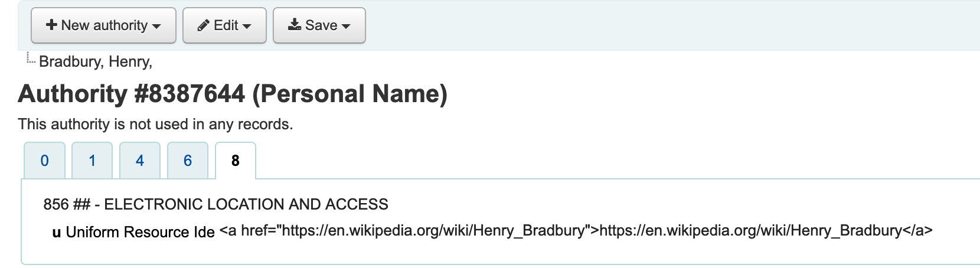Click the download icon on Save button
The image size is (980, 268).
(294, 25)
